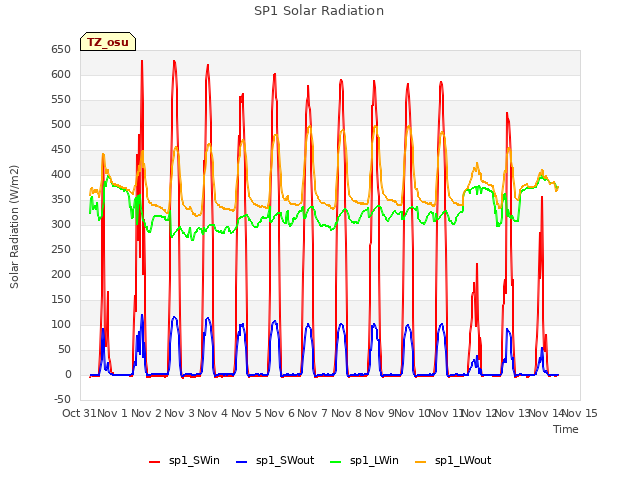Image resolution: width=640 pixels, height=480 pixels.
Task: Click the red SWin peak on Nov 14
Action: (542, 198)
